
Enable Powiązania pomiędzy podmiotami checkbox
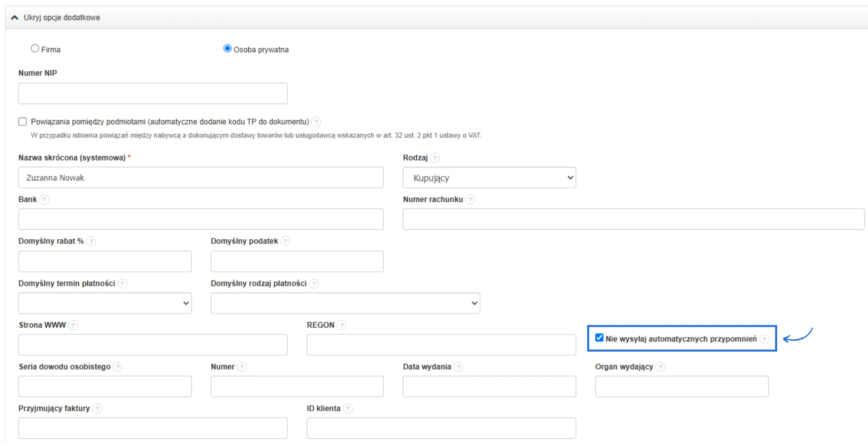click(x=23, y=122)
